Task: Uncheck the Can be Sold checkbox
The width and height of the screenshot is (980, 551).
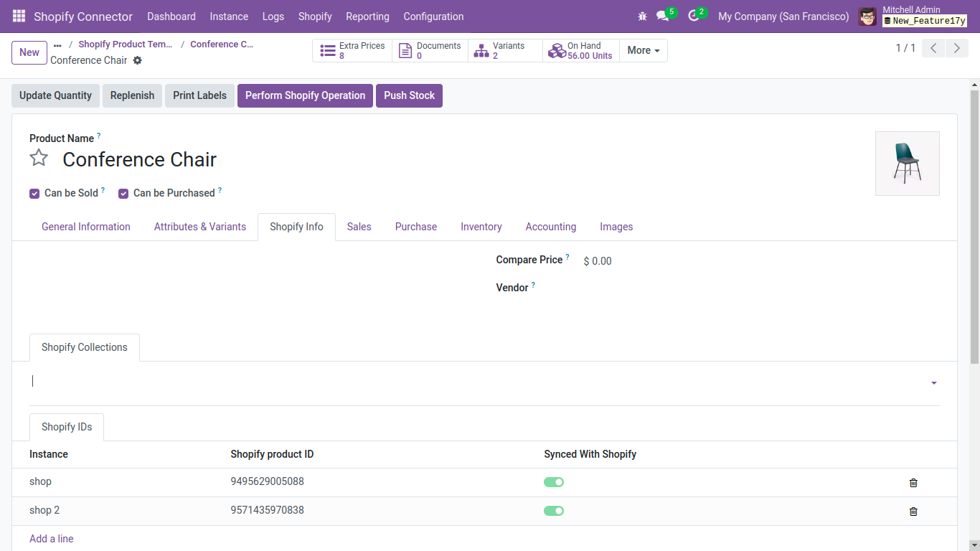Action: coord(34,194)
